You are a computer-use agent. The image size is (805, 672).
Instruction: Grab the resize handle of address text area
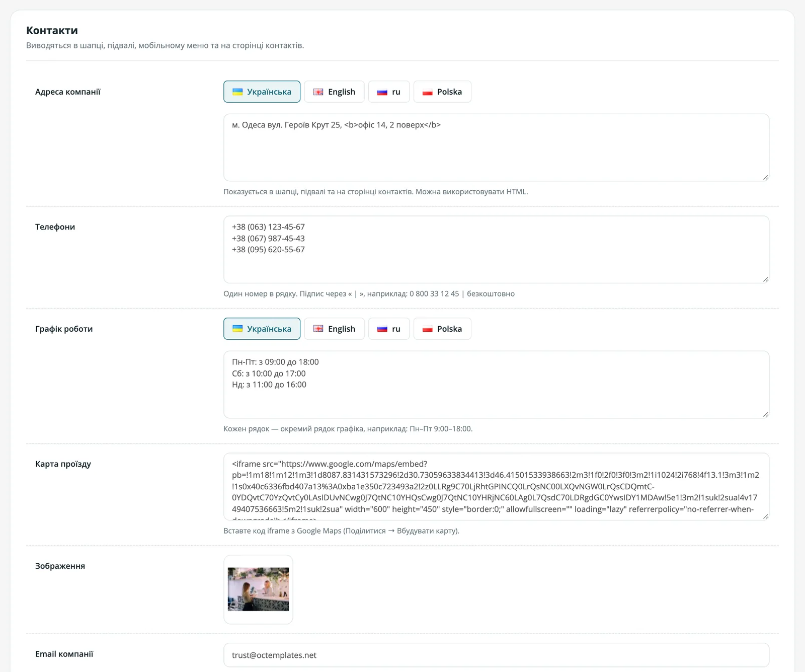click(765, 177)
